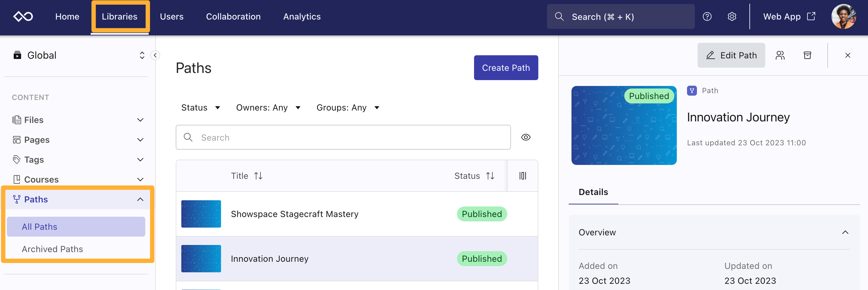Click the Paths list search field

pyautogui.click(x=343, y=138)
